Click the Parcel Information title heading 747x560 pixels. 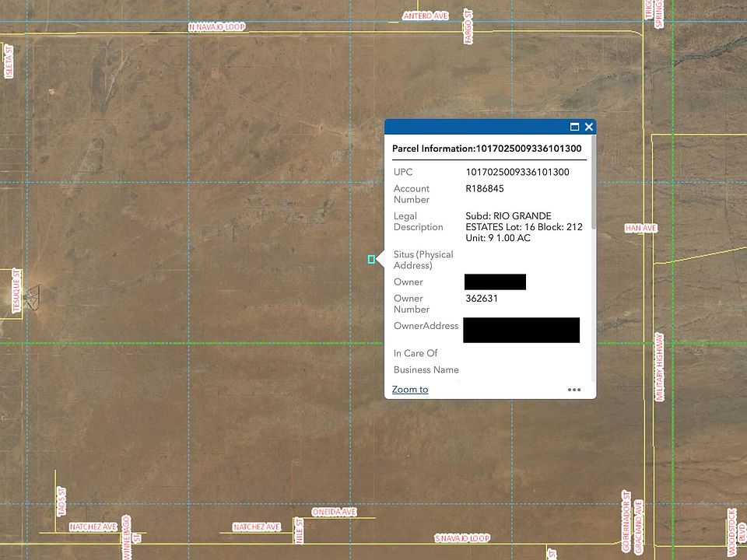(x=486, y=149)
